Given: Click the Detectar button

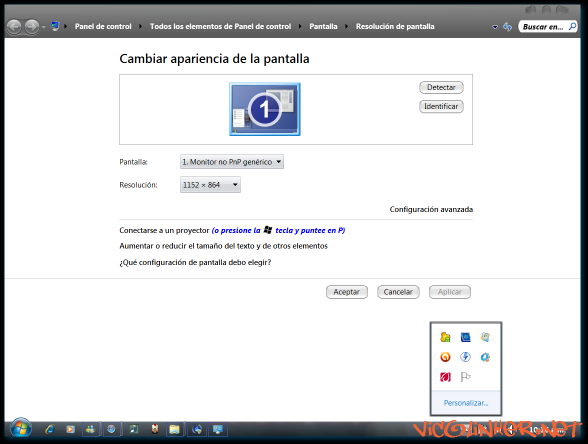Looking at the screenshot, I should [441, 87].
